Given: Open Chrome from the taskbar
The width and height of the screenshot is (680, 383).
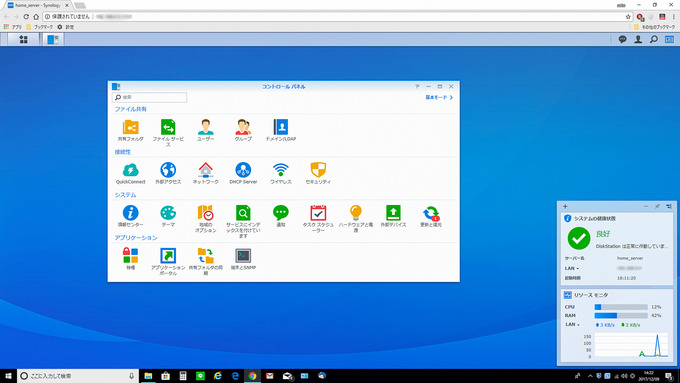Looking at the screenshot, I should 252,376.
